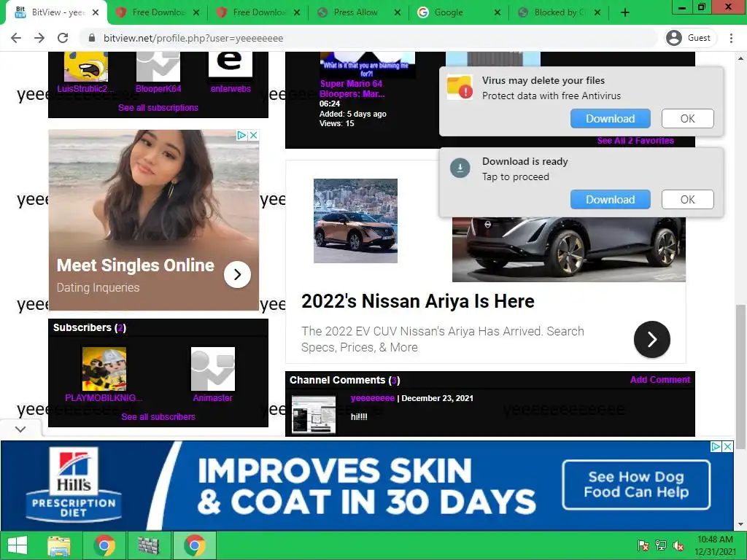The height and width of the screenshot is (560, 747).
Task: Collapse the bottom ad with chevron
Action: click(x=20, y=429)
